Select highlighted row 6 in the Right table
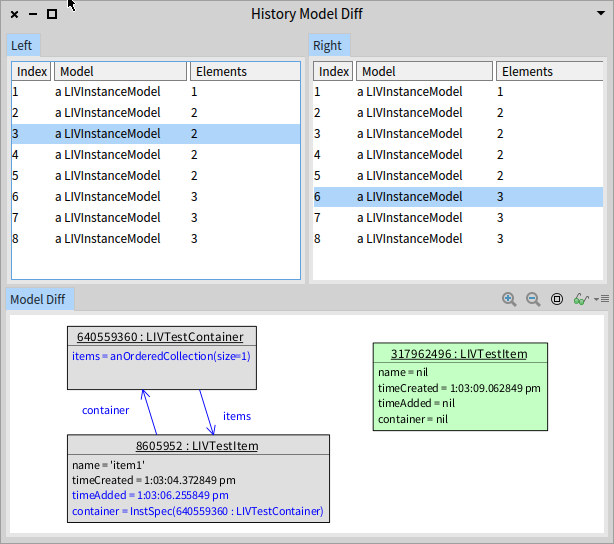Image resolution: width=614 pixels, height=544 pixels. (x=458, y=197)
